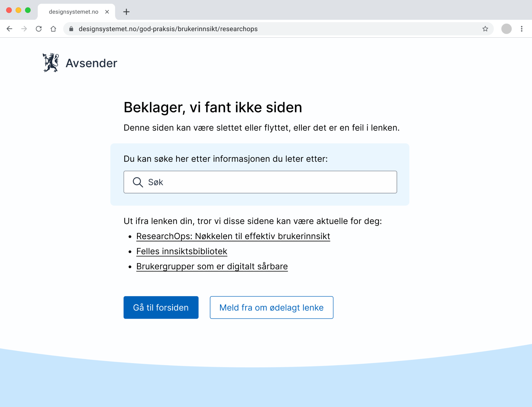Image resolution: width=532 pixels, height=407 pixels.
Task: Open ResearchOps: Nøkkelen til effektiv brukerinnsikt link
Action: (233, 236)
